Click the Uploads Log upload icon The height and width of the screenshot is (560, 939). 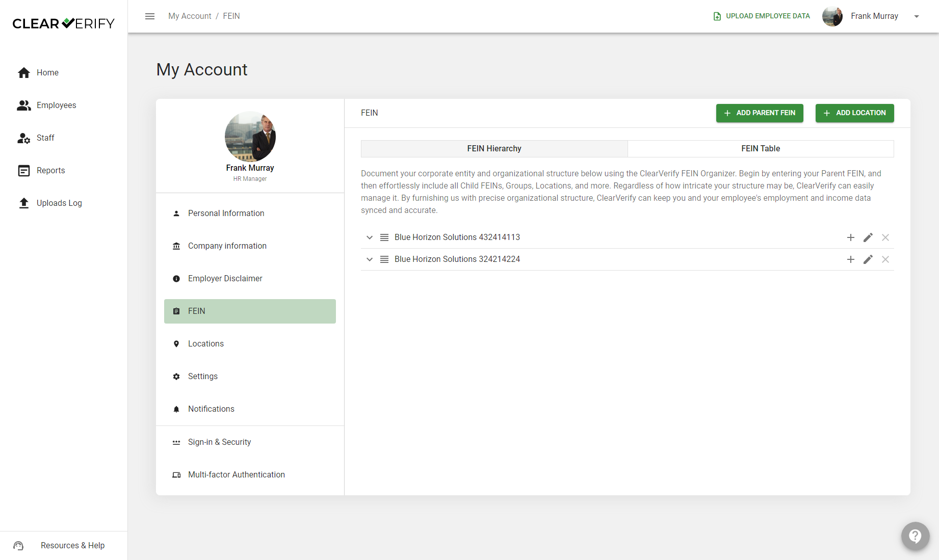click(24, 203)
